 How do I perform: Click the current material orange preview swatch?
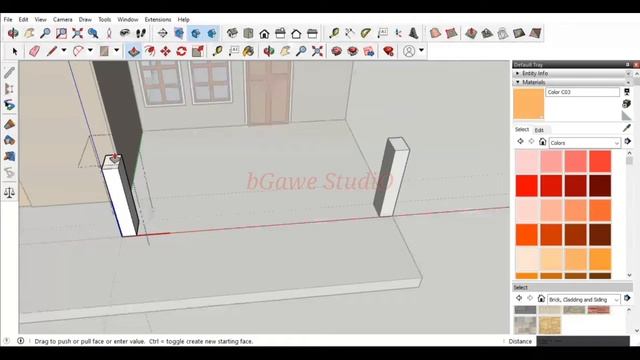tap(529, 104)
